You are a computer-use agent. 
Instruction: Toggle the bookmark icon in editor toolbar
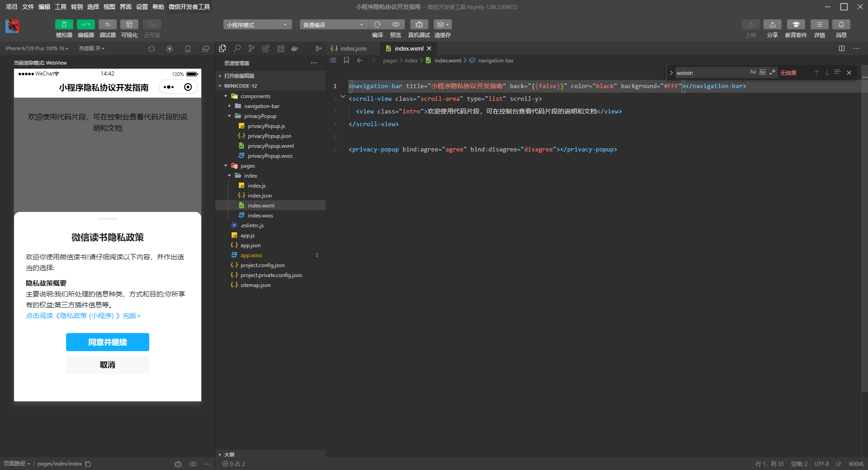346,60
